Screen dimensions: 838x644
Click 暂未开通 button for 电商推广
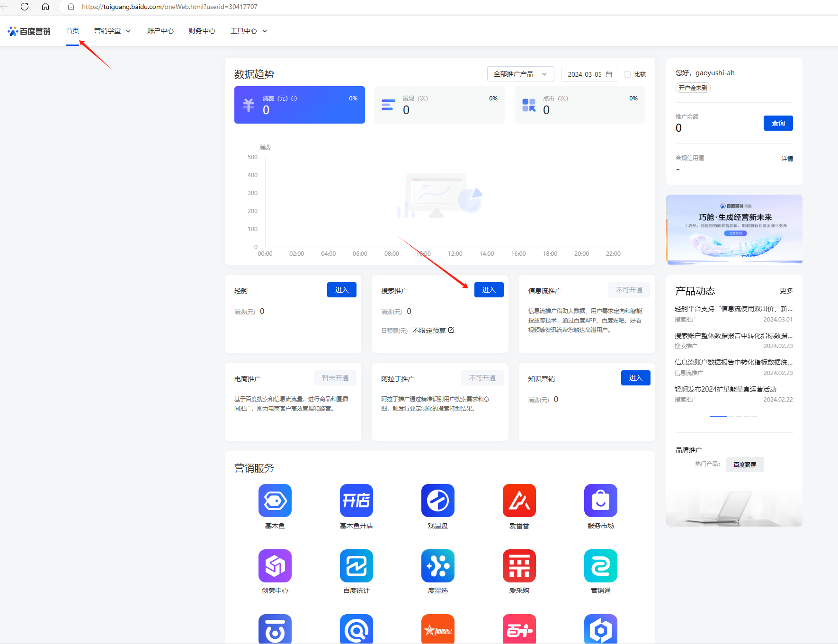335,378
